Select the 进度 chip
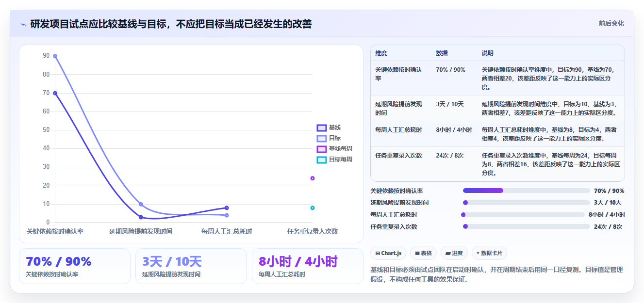The image size is (644, 303). pos(454,253)
